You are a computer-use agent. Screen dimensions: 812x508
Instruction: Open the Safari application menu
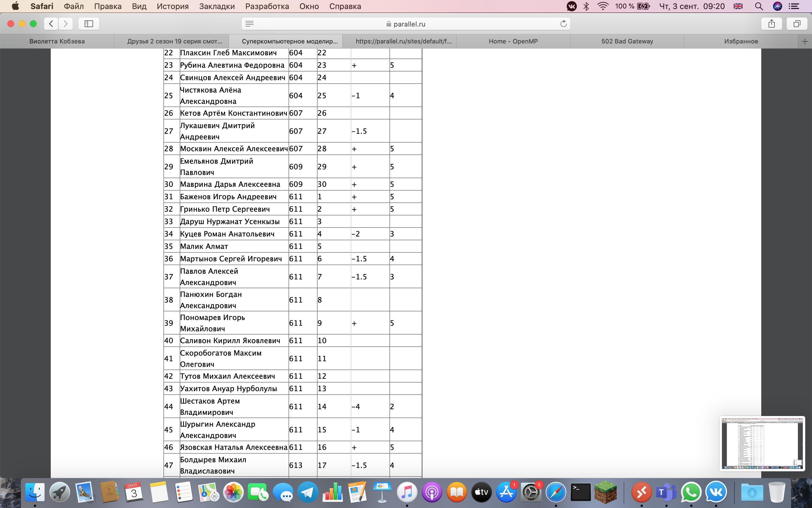42,6
